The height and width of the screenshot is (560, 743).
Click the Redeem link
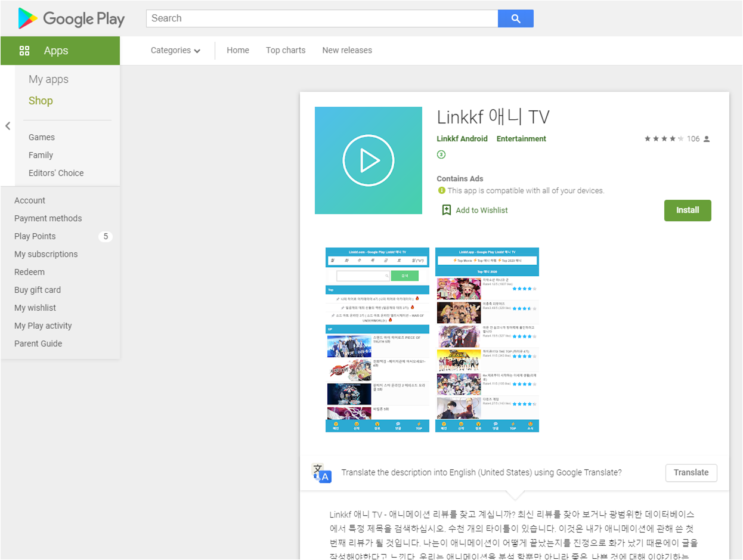pyautogui.click(x=29, y=272)
